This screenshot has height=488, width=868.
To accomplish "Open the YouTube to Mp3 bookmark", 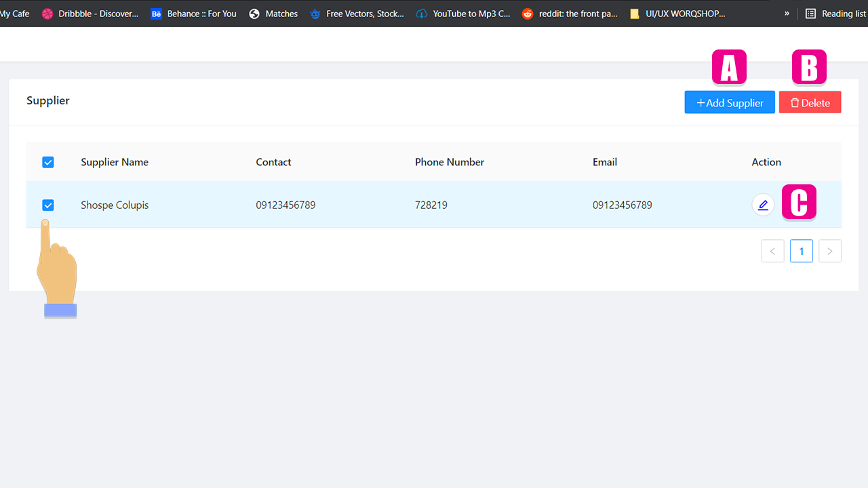I will (x=463, y=14).
